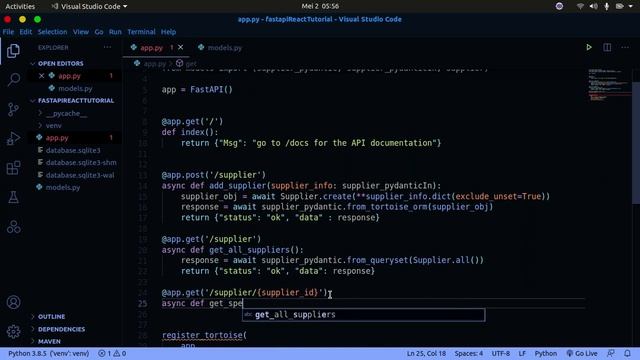
Task: Switch to the models.py editor tab
Action: point(220,48)
